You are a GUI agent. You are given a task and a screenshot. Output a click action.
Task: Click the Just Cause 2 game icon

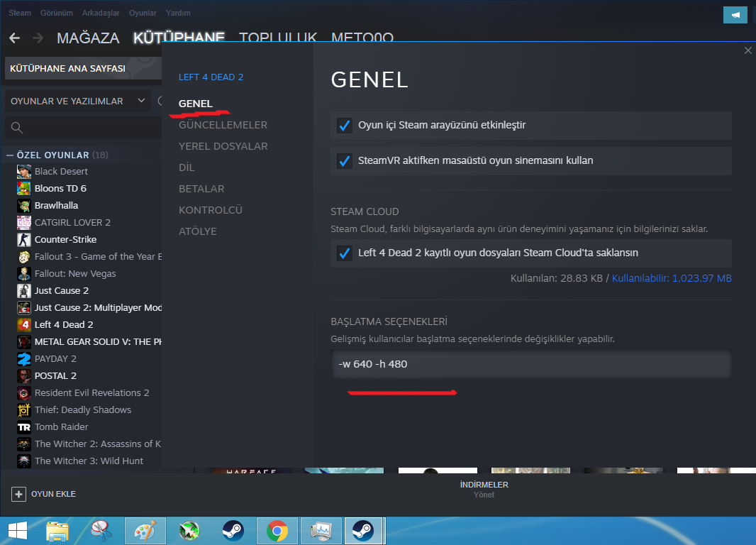click(x=23, y=290)
